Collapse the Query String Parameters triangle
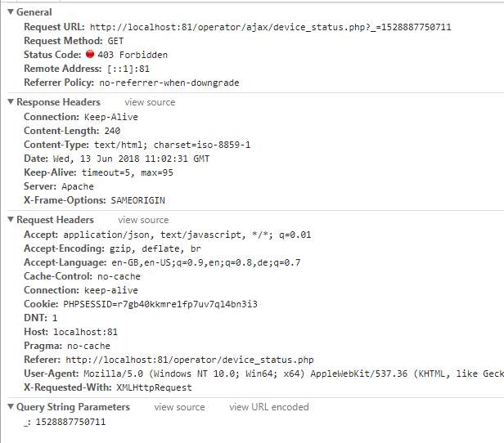The height and width of the screenshot is (443, 504). pos(10,407)
